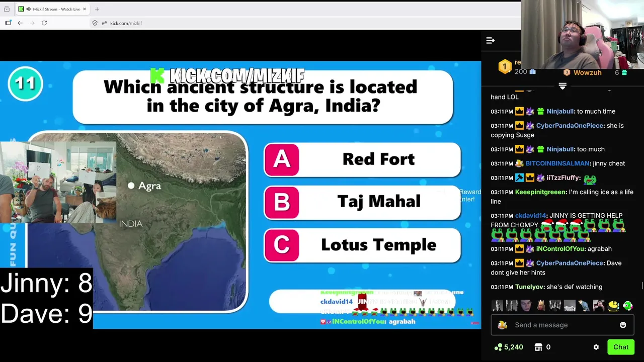This screenshot has height=362, width=644.
Task: Mute the tab via speaker icon
Action: [x=28, y=9]
